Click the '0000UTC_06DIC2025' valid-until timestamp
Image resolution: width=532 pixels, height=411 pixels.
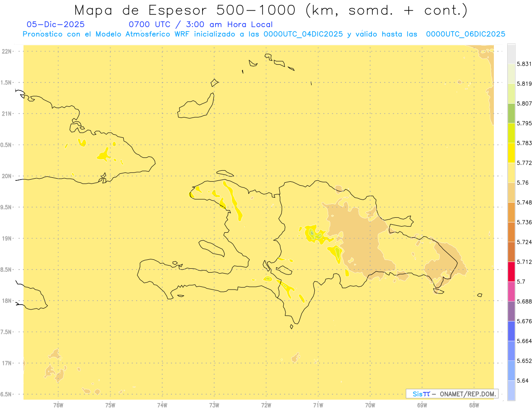pos(465,34)
